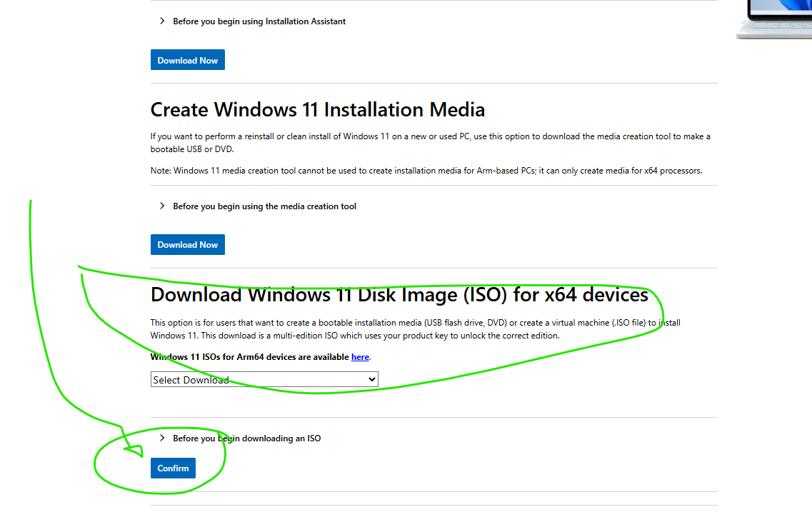The width and height of the screenshot is (812, 512).
Task: Click the laptop image at top right
Action: [775, 19]
